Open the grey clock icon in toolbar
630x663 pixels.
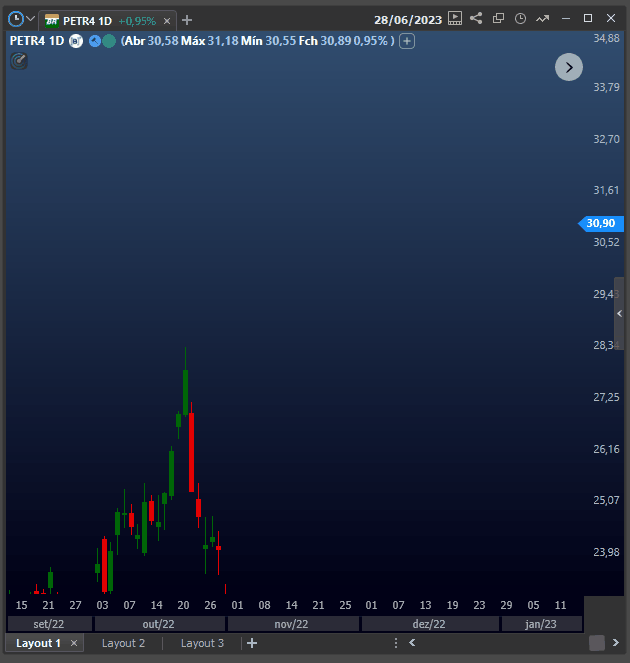[x=520, y=19]
